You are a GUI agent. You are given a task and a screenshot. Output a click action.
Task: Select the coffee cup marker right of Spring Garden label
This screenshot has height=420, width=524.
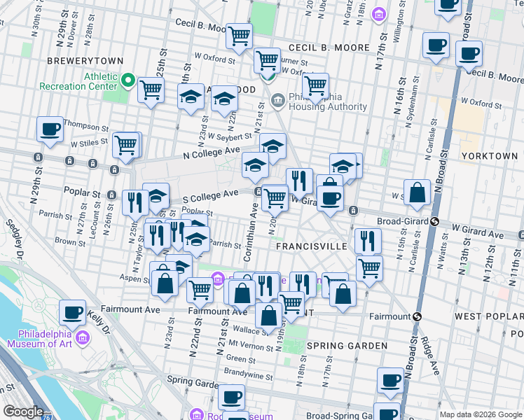point(390,381)
